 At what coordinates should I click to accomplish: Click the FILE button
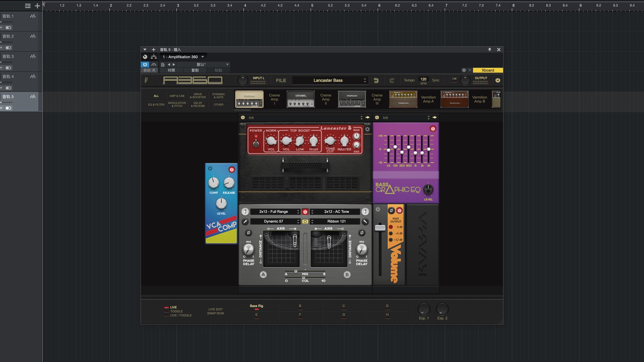coord(281,80)
